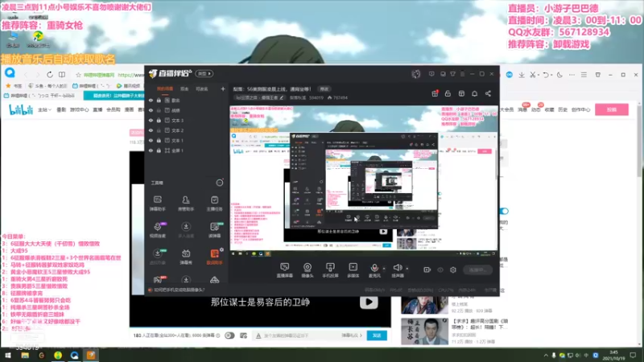Add 直播屏幕 screen capture source
The height and width of the screenshot is (362, 644).
[x=285, y=270]
